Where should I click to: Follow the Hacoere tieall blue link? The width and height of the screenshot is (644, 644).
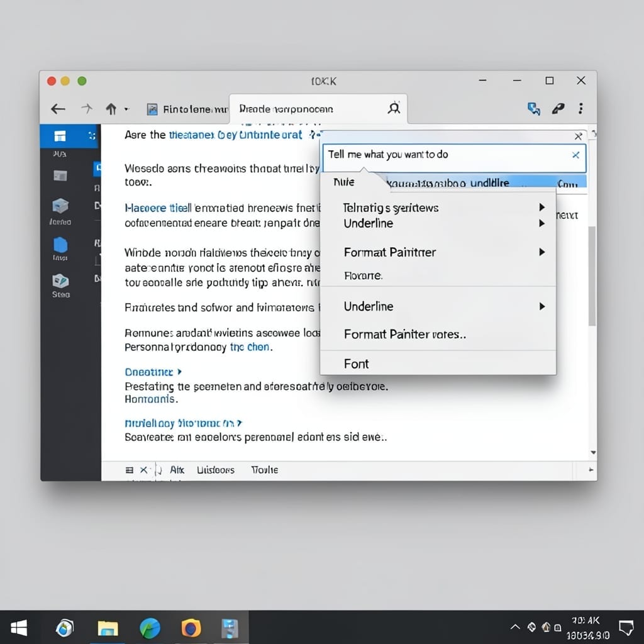pyautogui.click(x=158, y=208)
